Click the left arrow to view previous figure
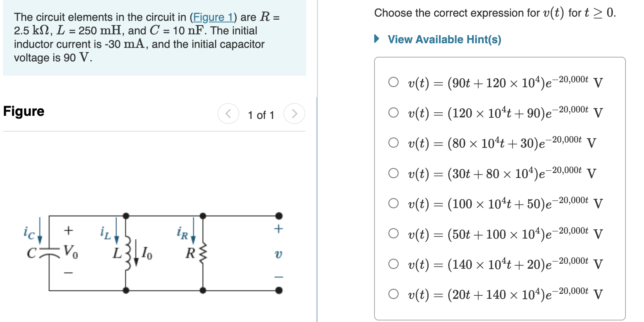The height and width of the screenshot is (322, 644). tap(228, 114)
